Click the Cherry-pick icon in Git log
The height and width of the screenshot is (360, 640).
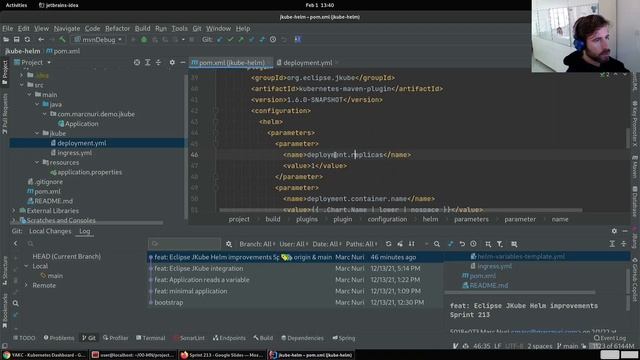click(400, 244)
